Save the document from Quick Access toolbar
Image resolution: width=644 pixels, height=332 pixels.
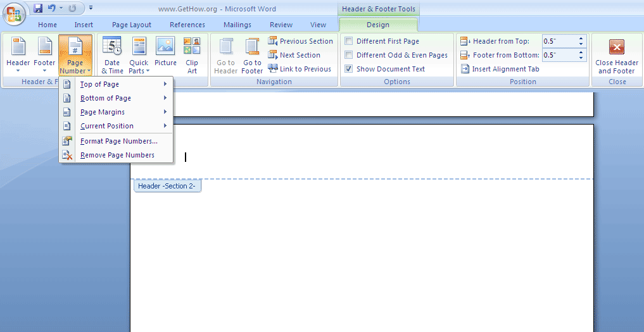38,8
